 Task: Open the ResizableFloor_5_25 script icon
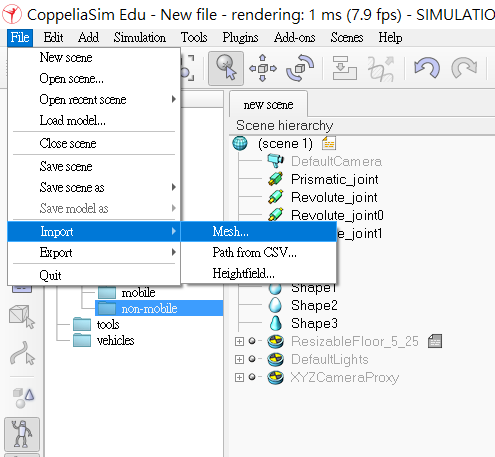tap(435, 341)
